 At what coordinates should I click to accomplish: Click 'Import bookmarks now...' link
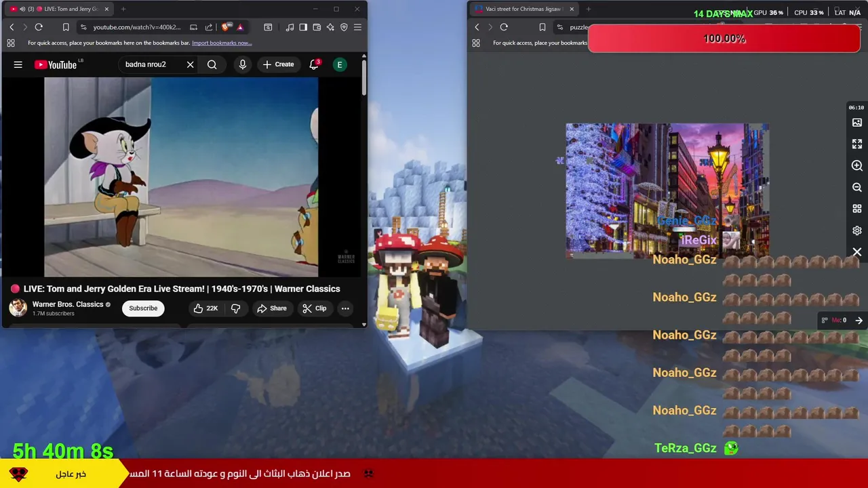[222, 43]
